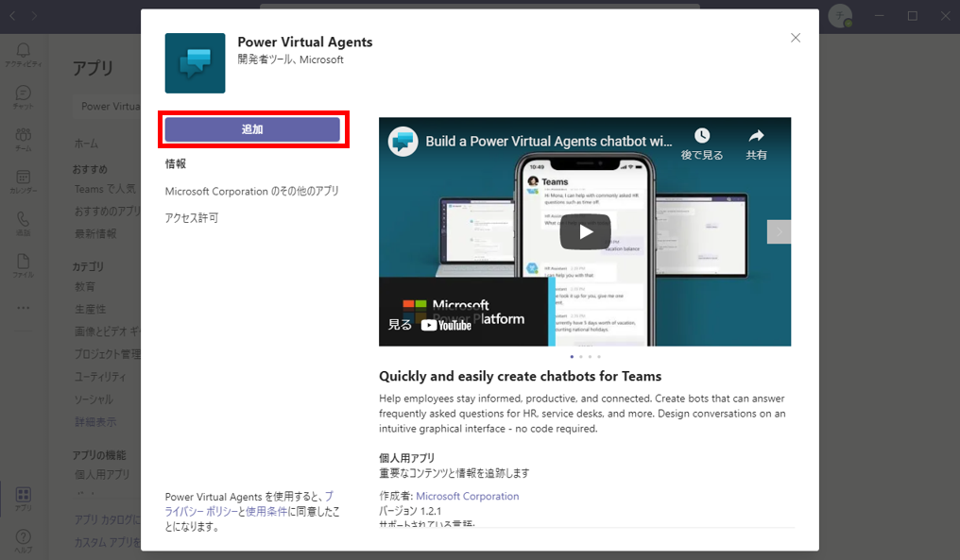Image resolution: width=960 pixels, height=560 pixels.
Task: Select 個人用アプリ under アプリの機能
Action: 102,474
